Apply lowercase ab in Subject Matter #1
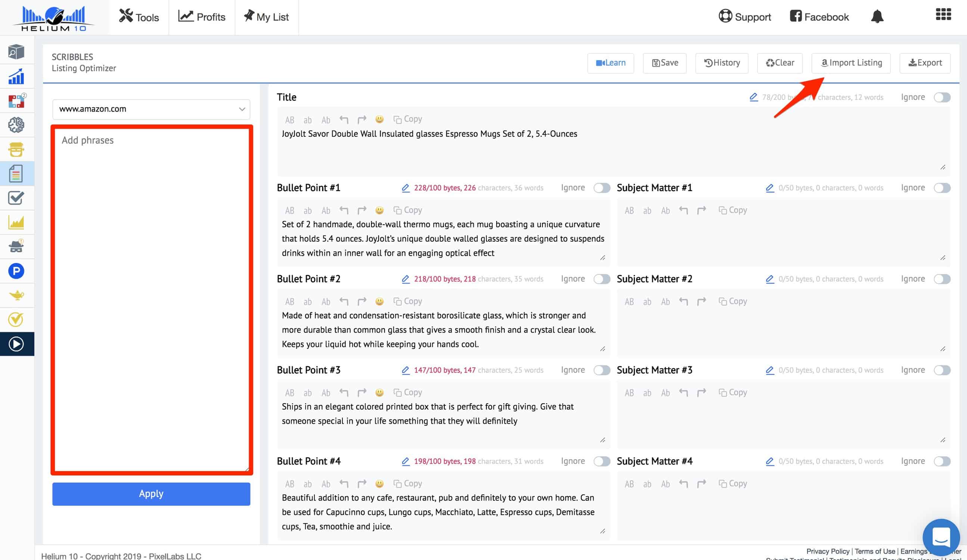The height and width of the screenshot is (560, 967). (647, 210)
